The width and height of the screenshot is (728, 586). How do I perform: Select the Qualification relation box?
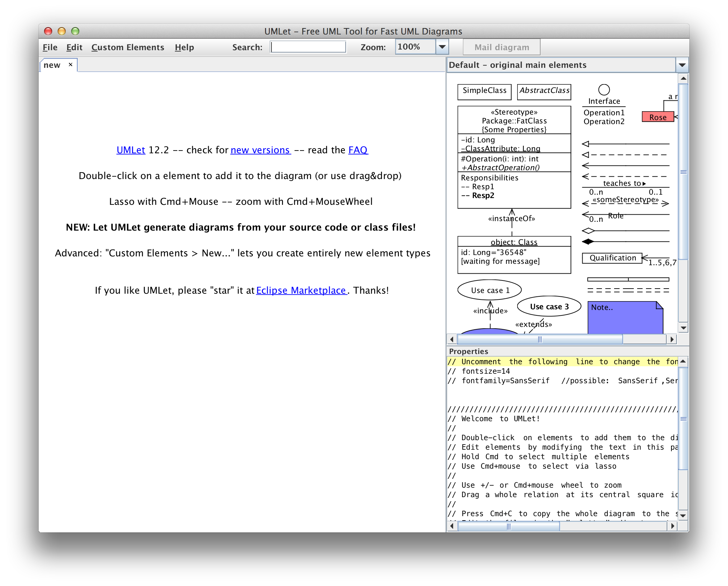click(612, 258)
